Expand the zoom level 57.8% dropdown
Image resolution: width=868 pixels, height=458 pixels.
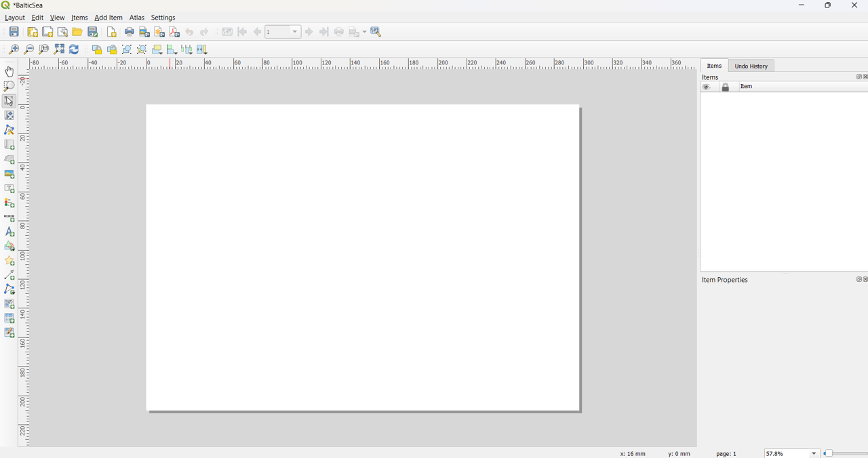[x=814, y=453]
